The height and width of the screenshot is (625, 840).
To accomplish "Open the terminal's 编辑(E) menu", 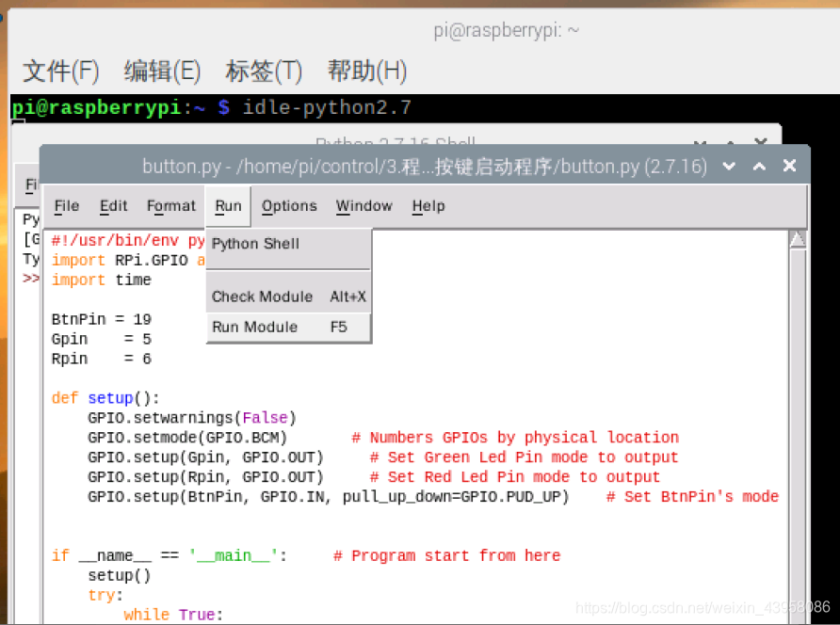I will (163, 71).
